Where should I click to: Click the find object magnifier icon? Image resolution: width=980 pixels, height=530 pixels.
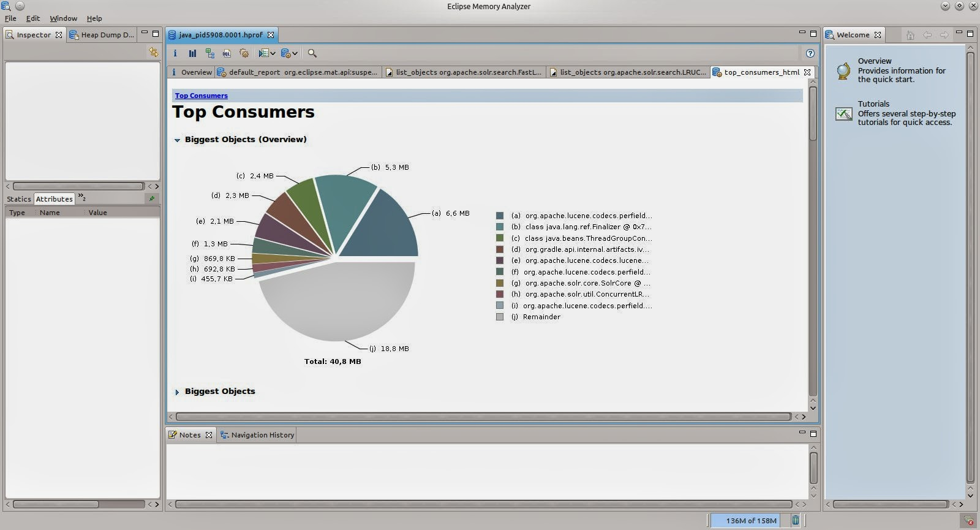tap(312, 53)
